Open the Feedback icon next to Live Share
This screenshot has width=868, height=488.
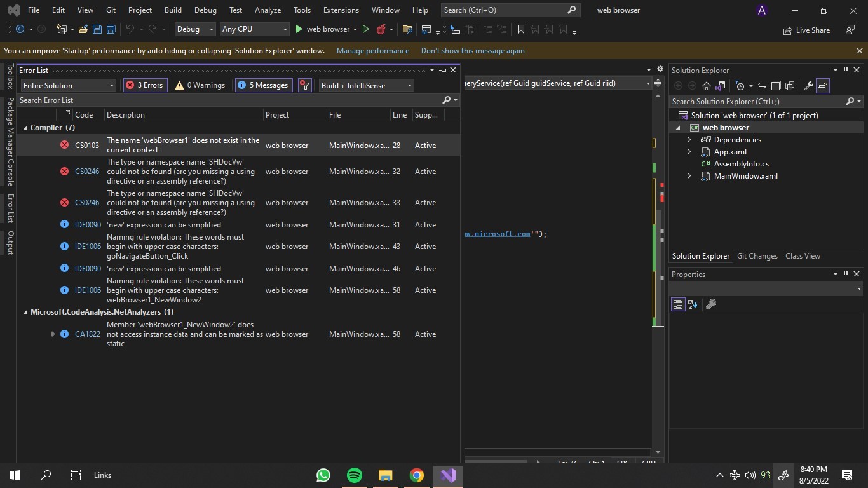(x=850, y=30)
